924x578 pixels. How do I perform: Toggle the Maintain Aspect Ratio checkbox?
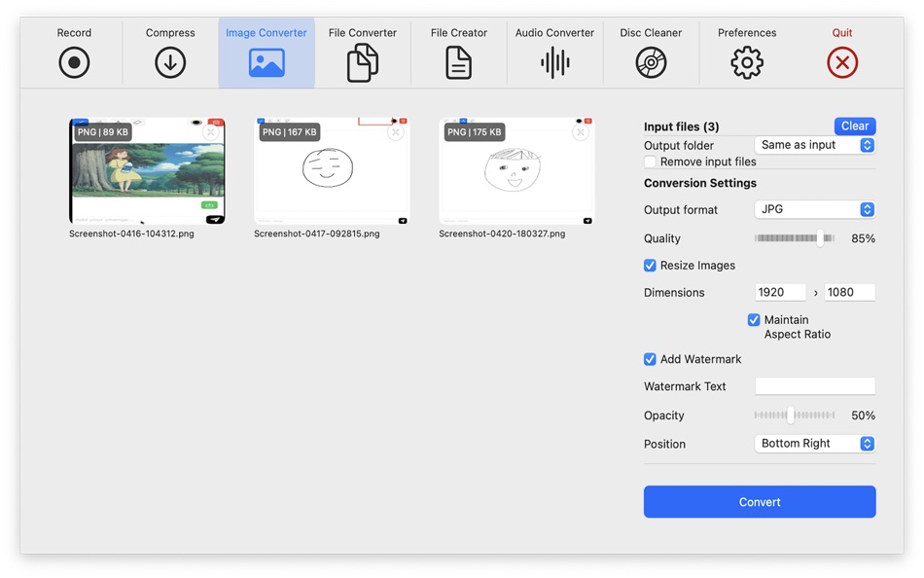click(x=753, y=320)
